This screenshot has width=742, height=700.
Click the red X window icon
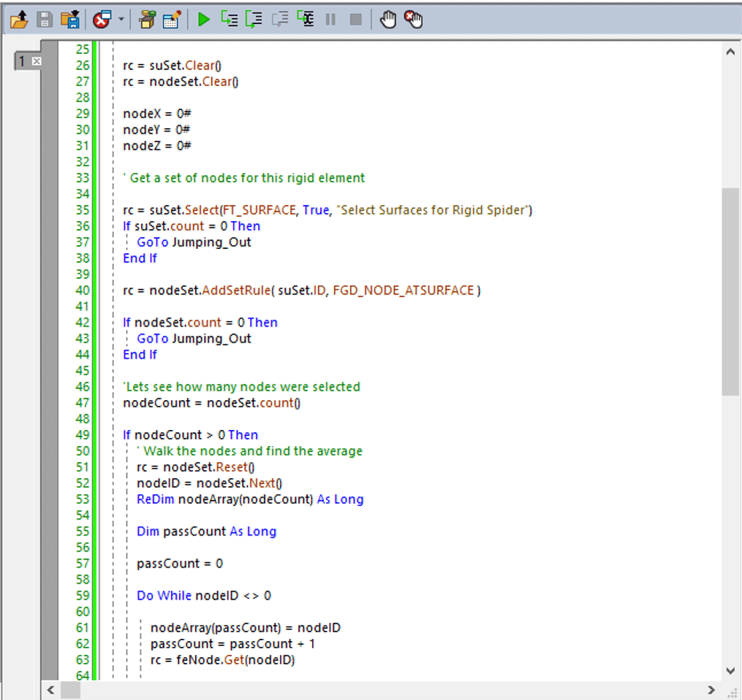tap(102, 20)
